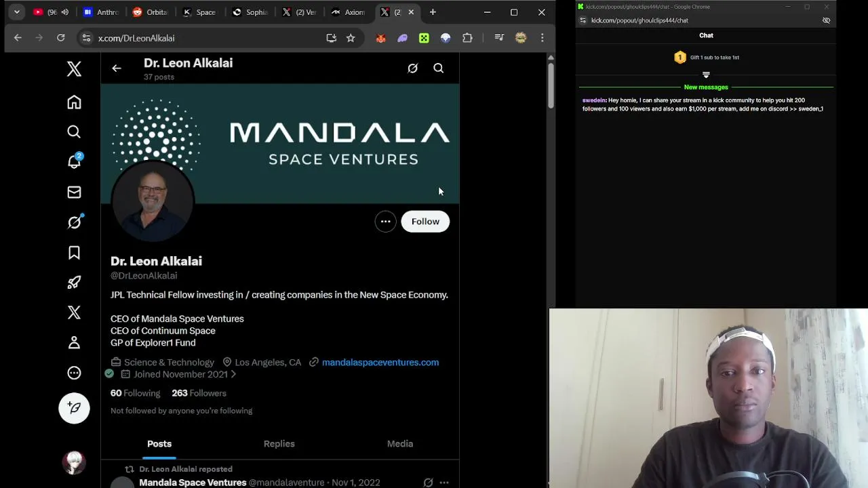868x488 pixels.
Task: Mute the YouTube tab audio icon
Action: [x=64, y=12]
